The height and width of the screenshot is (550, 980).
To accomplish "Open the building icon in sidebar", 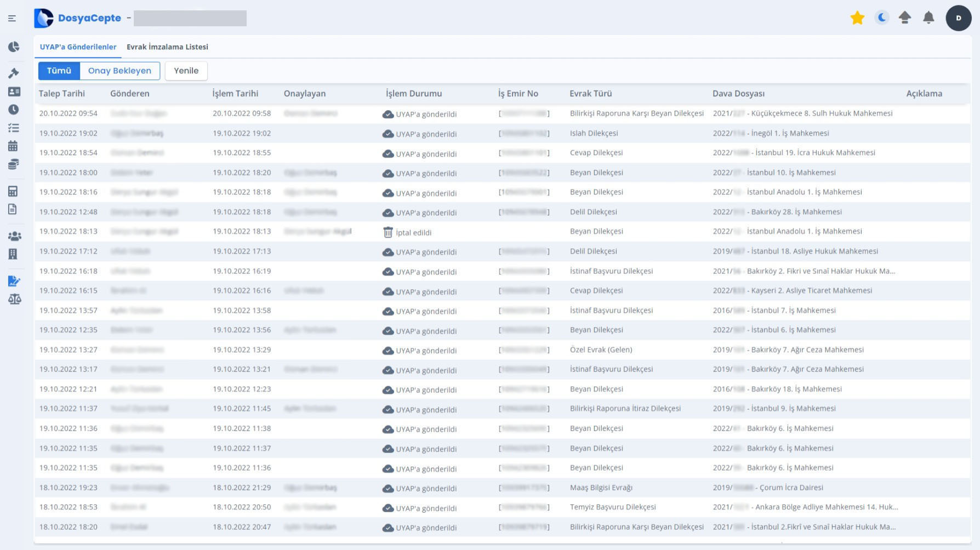I will click(13, 254).
